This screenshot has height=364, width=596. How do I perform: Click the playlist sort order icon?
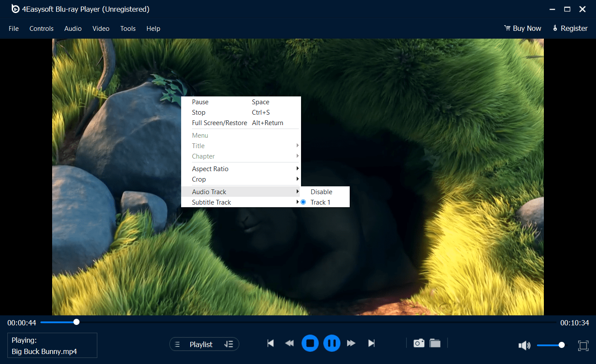(x=228, y=344)
